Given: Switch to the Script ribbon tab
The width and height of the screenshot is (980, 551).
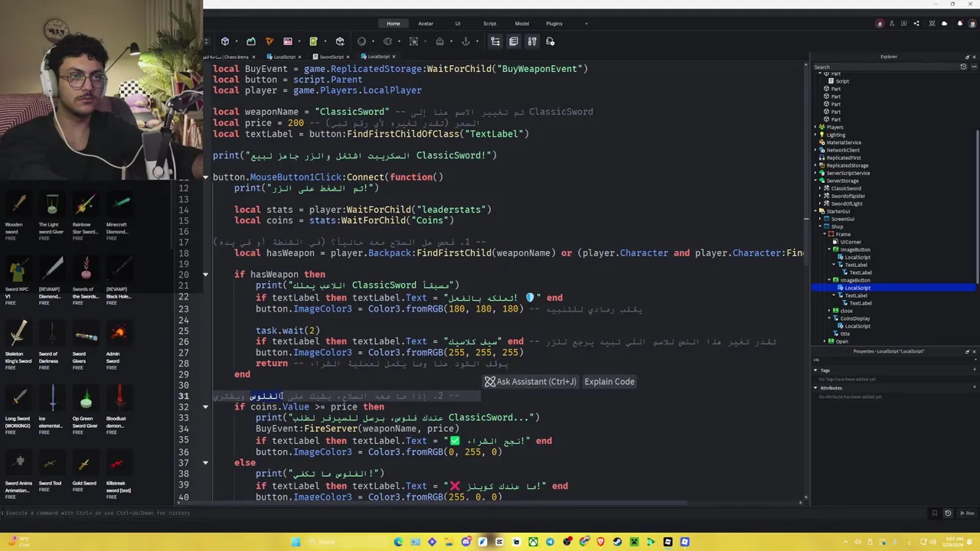Looking at the screenshot, I should (x=490, y=24).
